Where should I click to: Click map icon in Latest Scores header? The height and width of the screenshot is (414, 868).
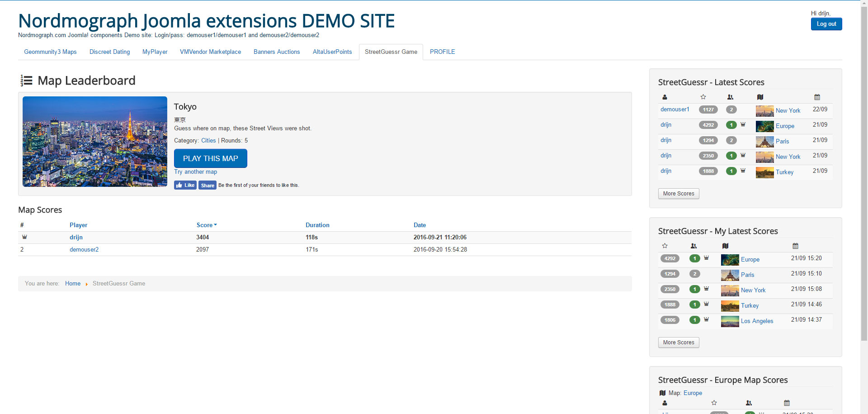(760, 97)
